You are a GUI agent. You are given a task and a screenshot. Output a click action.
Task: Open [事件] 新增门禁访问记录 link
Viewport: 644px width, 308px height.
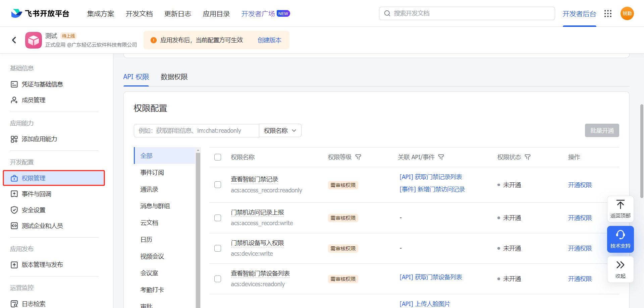tap(432, 189)
